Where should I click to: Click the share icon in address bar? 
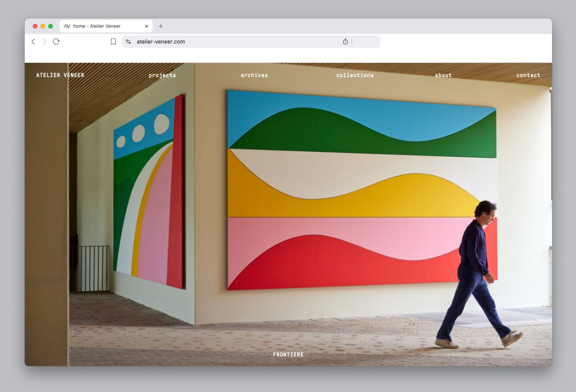pos(345,42)
